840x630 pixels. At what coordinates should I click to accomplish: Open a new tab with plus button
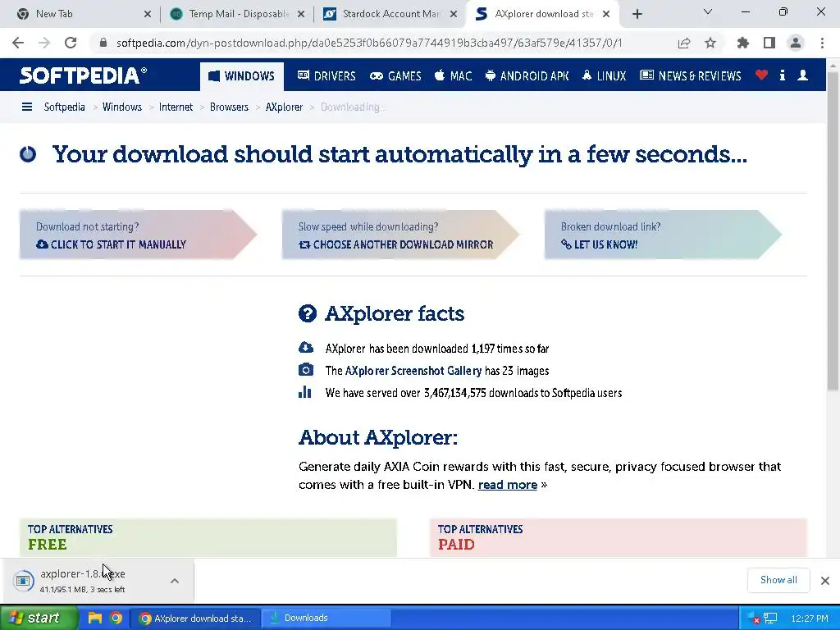637,15
